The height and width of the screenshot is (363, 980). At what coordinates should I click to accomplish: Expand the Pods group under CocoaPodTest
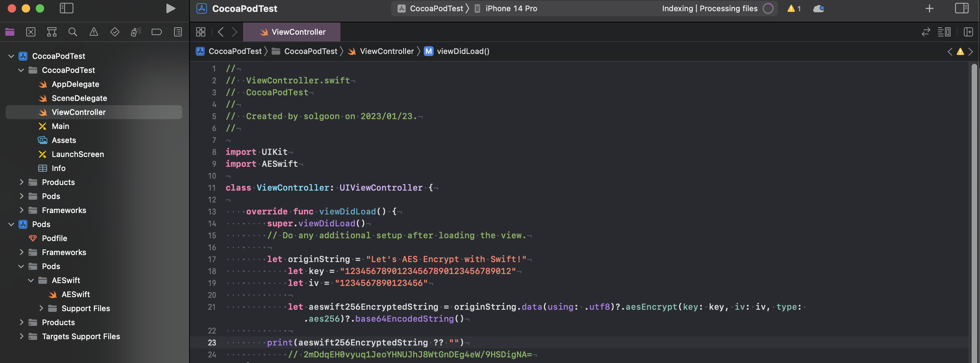[21, 196]
